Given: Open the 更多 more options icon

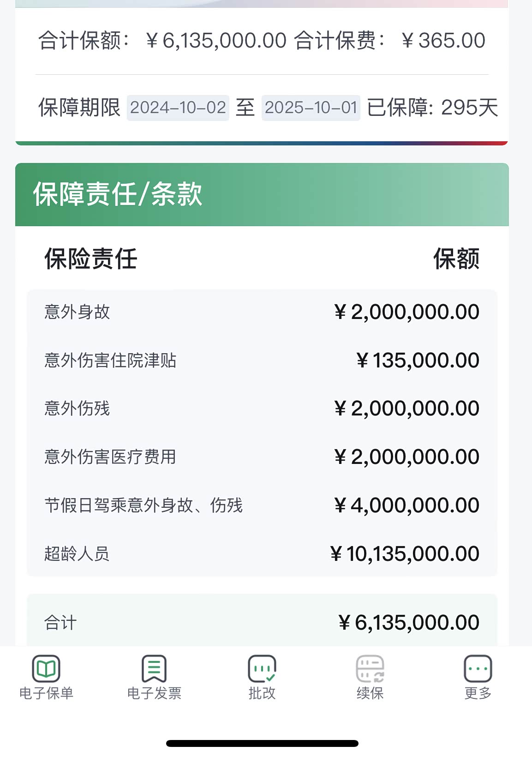Looking at the screenshot, I should point(478,668).
